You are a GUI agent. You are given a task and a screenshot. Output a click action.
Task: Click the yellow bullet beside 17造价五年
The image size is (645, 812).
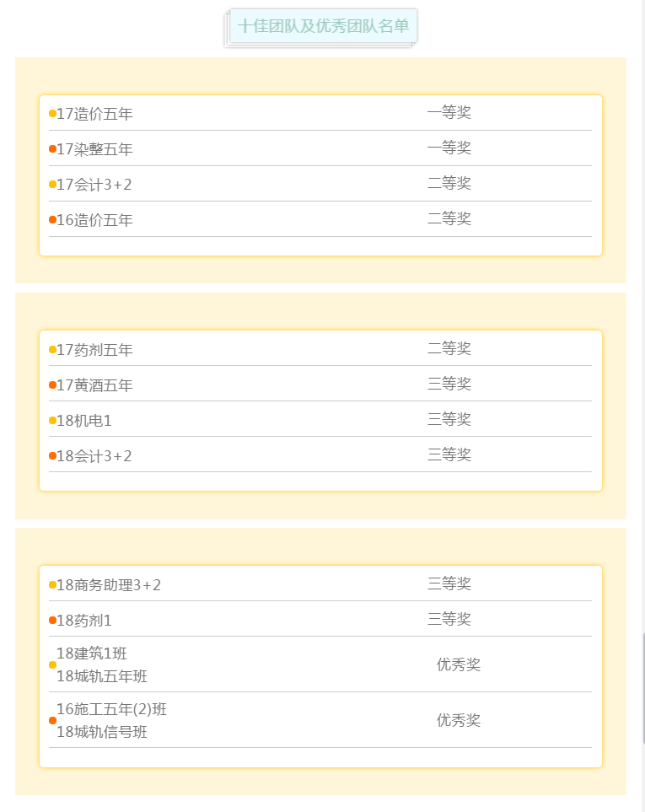tap(52, 114)
